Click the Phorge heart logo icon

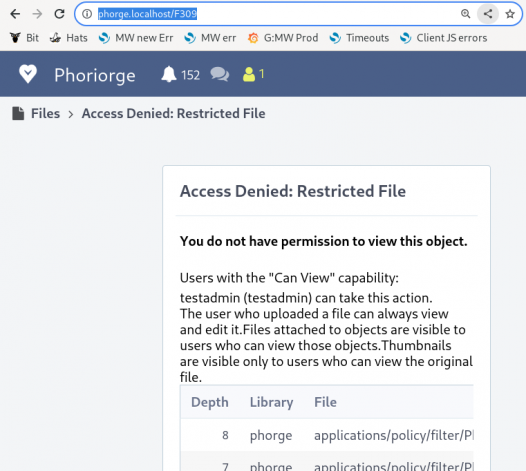[28, 74]
